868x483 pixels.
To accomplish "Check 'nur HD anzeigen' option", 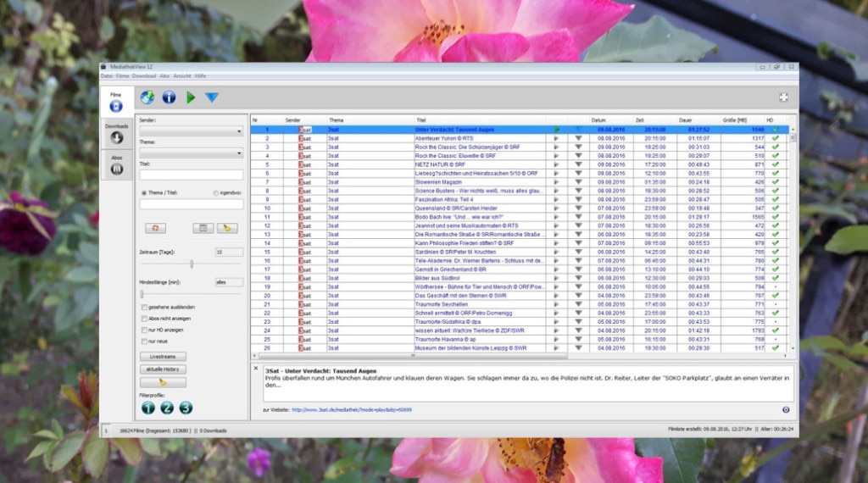I will click(x=143, y=330).
